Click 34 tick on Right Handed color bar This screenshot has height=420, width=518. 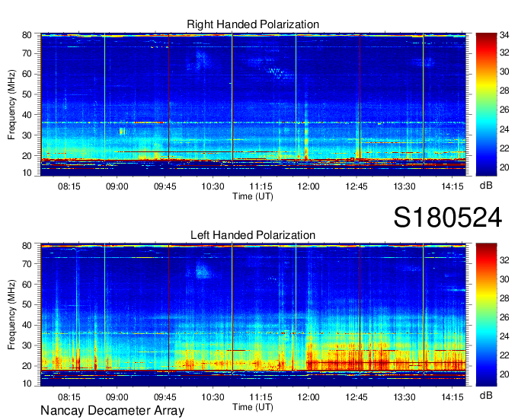pyautogui.click(x=504, y=34)
